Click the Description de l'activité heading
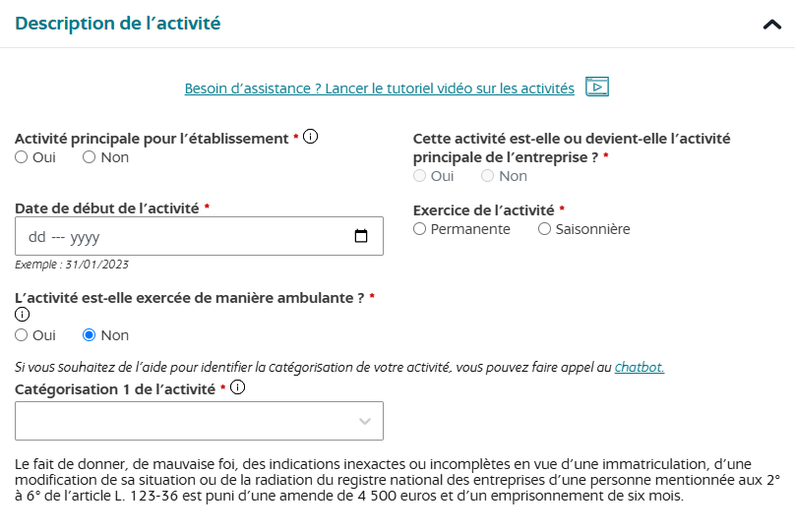Image resolution: width=795 pixels, height=532 pixels. pos(118,24)
